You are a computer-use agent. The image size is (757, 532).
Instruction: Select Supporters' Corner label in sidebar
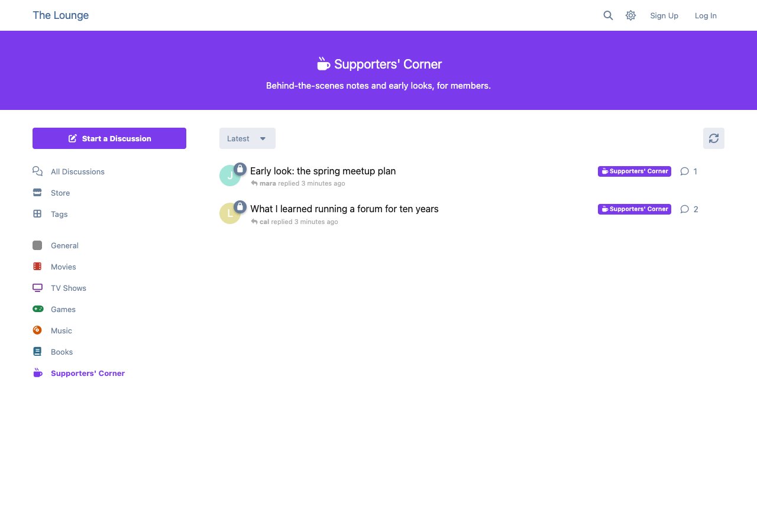[x=88, y=373]
